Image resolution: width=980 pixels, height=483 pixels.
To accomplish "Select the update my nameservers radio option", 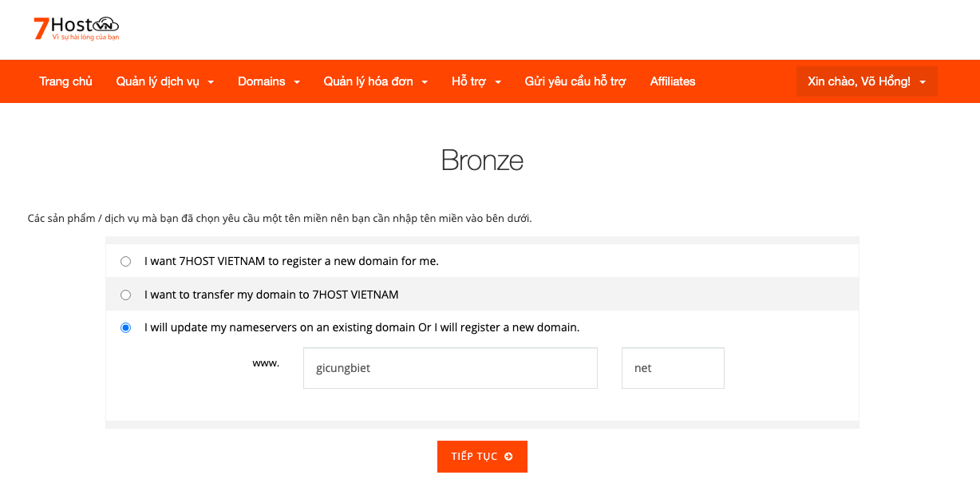I will pos(125,327).
